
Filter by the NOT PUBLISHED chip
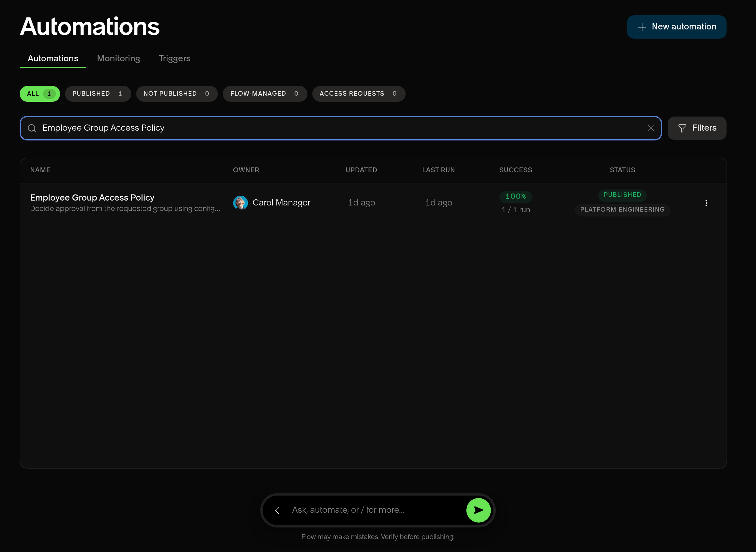pyautogui.click(x=177, y=94)
